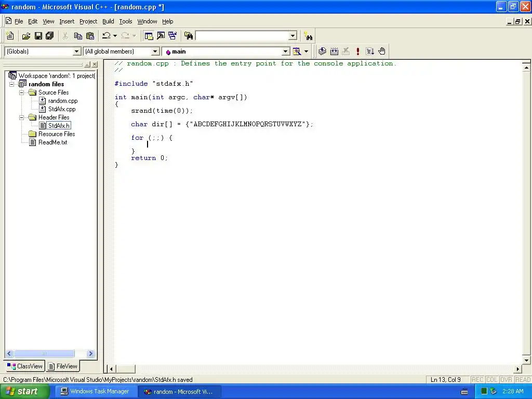
Task: Toggle the Output window icon
Action: point(161,36)
